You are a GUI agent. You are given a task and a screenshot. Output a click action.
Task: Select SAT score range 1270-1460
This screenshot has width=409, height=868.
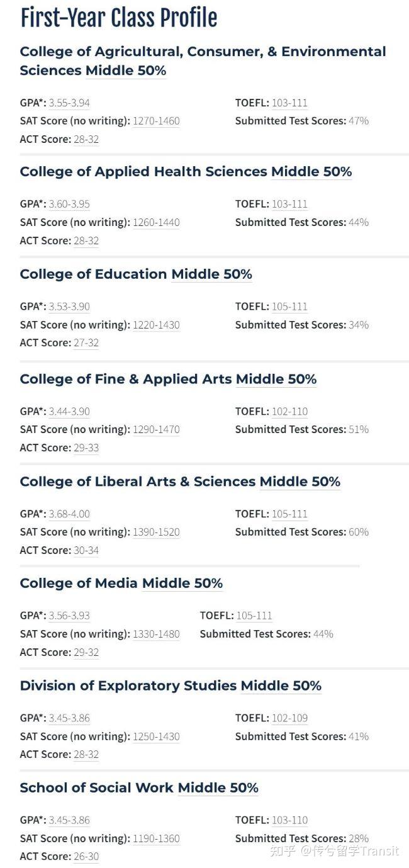coord(156,121)
